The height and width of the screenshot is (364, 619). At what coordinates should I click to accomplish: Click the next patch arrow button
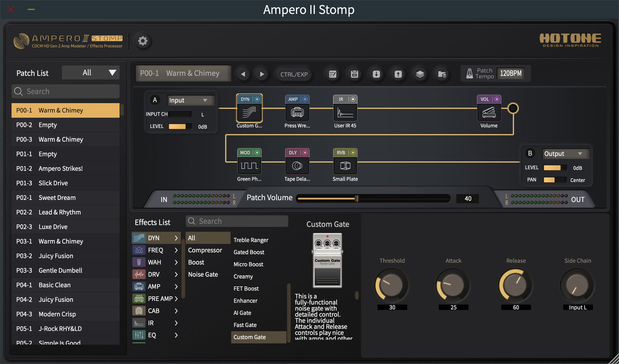[x=262, y=74]
